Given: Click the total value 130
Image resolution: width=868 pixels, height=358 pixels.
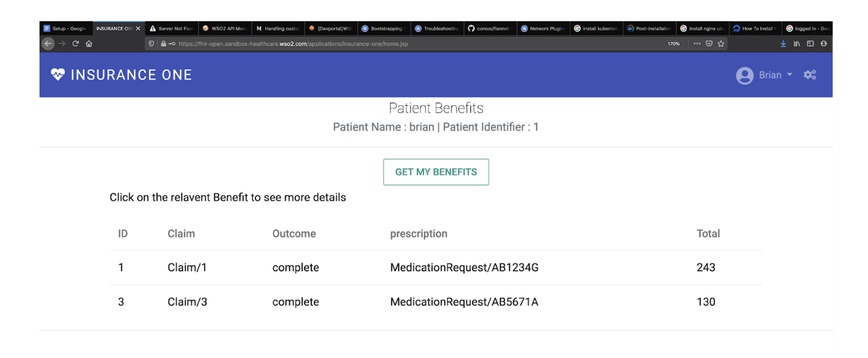Looking at the screenshot, I should (706, 302).
